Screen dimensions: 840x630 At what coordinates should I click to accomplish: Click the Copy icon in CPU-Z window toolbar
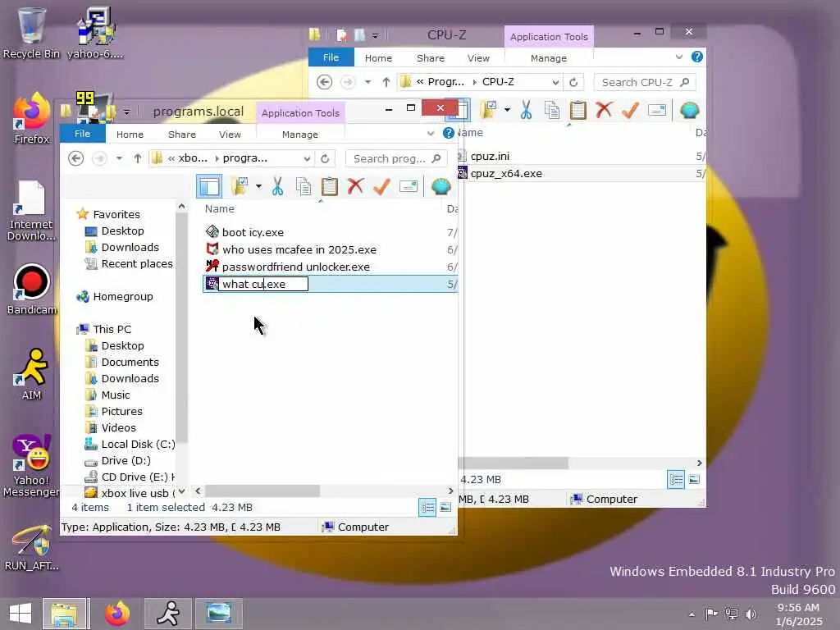(552, 110)
